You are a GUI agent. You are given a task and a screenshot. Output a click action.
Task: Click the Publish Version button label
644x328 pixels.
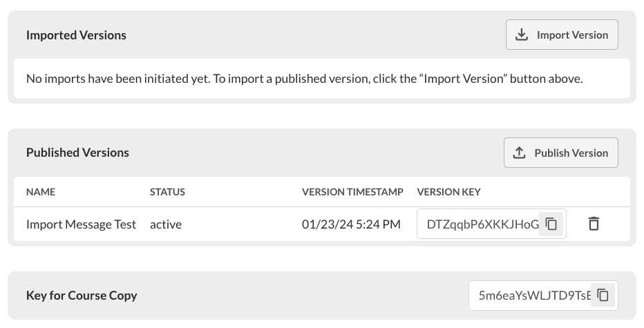point(571,153)
